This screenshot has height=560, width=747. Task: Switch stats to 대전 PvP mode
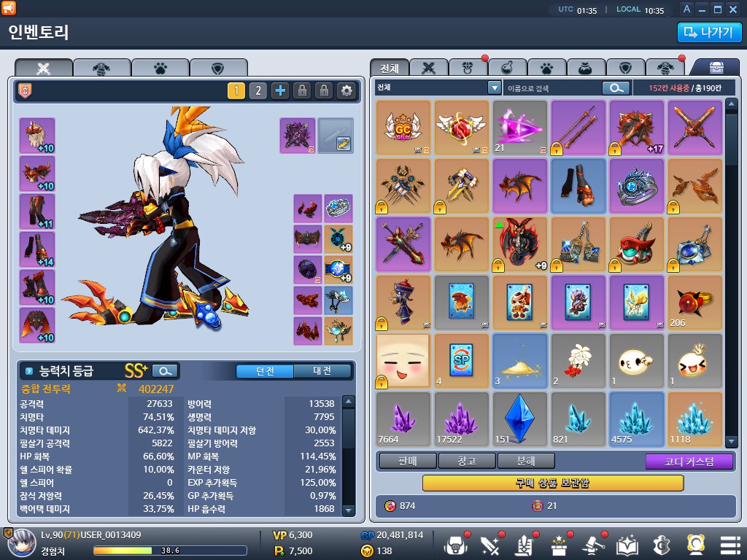322,371
